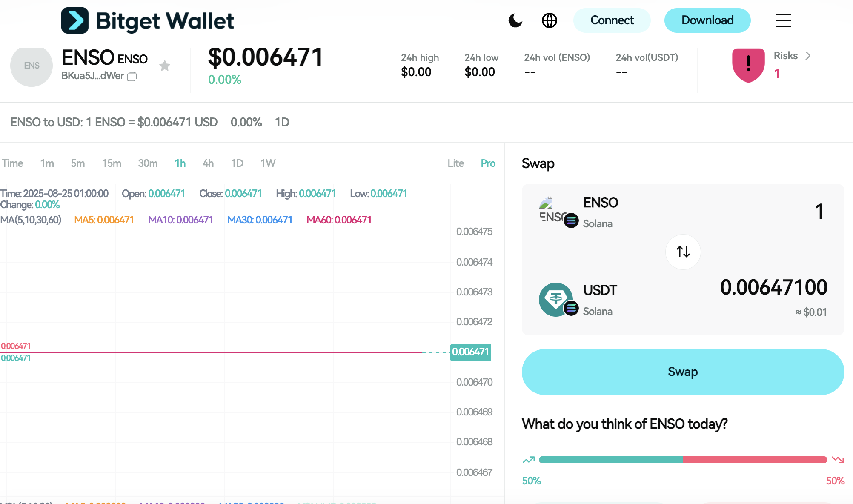Click the 0.006475 price axis label

click(x=474, y=232)
